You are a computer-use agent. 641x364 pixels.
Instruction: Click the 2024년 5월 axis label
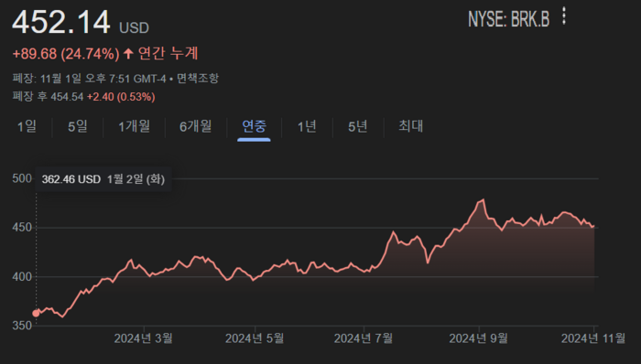point(255,338)
